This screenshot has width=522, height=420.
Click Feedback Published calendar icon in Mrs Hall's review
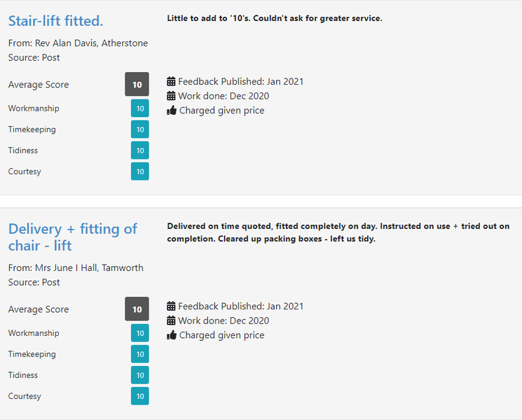point(171,306)
